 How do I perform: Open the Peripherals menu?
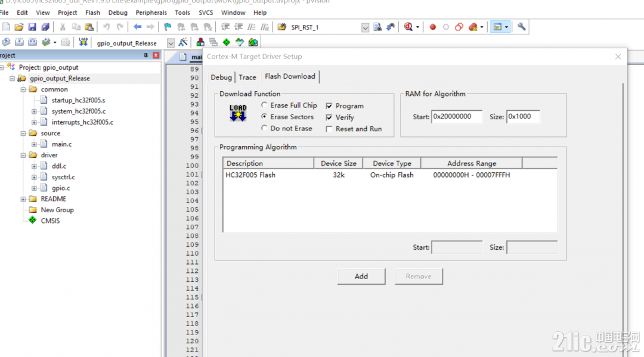pyautogui.click(x=151, y=13)
